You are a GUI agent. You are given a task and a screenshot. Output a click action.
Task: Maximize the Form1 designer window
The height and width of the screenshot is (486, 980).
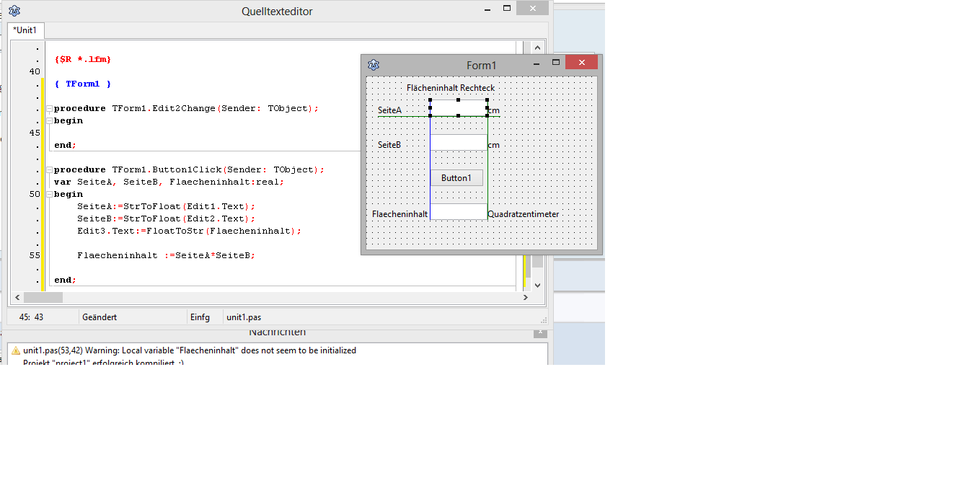tap(556, 63)
